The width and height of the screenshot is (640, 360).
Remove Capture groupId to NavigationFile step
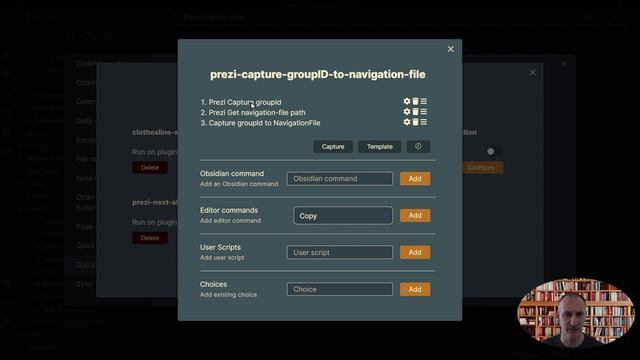(415, 122)
